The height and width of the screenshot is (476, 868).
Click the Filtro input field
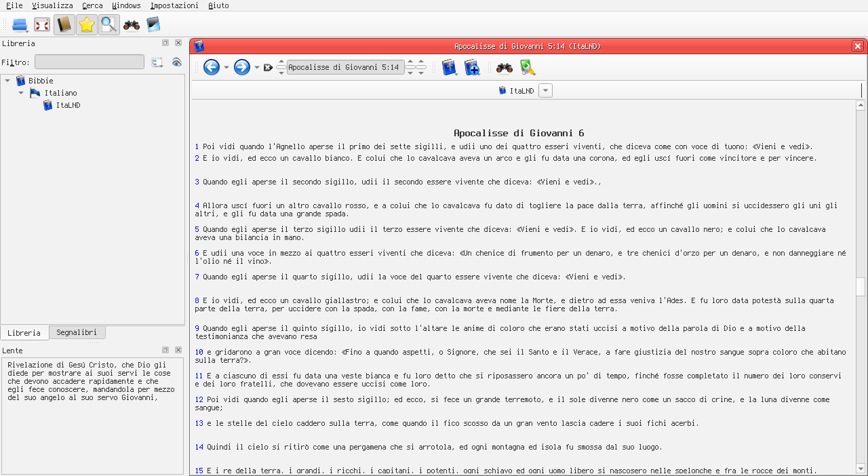(90, 62)
